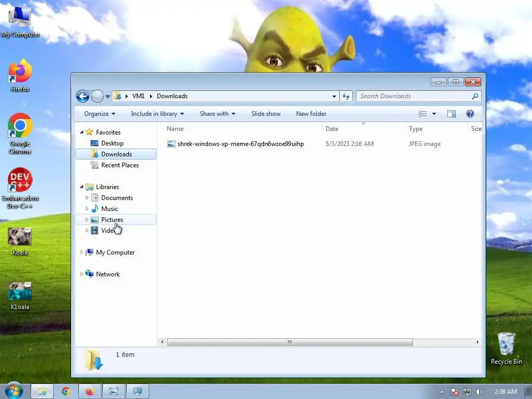532x399 pixels.
Task: Start Slide show from toolbar
Action: click(266, 114)
